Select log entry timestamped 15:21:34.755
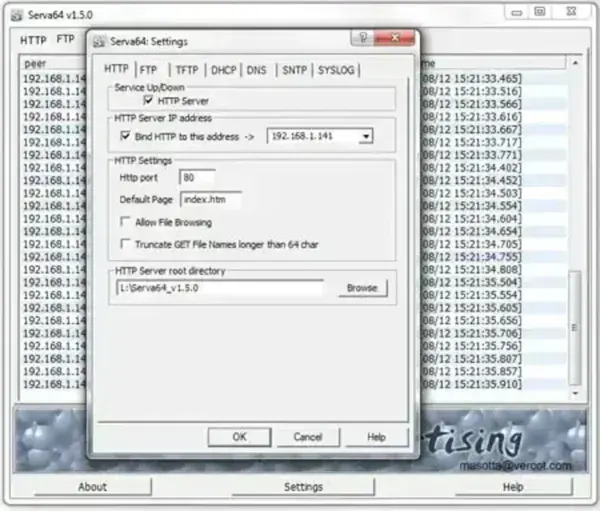Image resolution: width=600 pixels, height=511 pixels. pyautogui.click(x=472, y=257)
